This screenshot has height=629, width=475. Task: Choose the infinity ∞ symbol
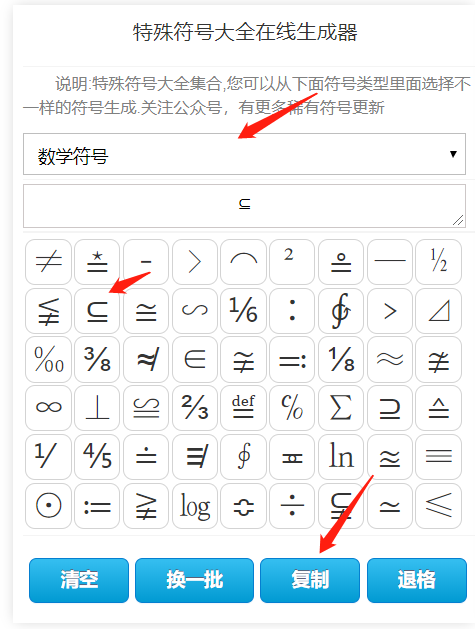point(49,408)
